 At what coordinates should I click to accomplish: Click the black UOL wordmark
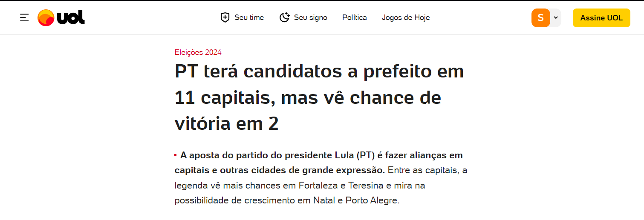pos(71,17)
